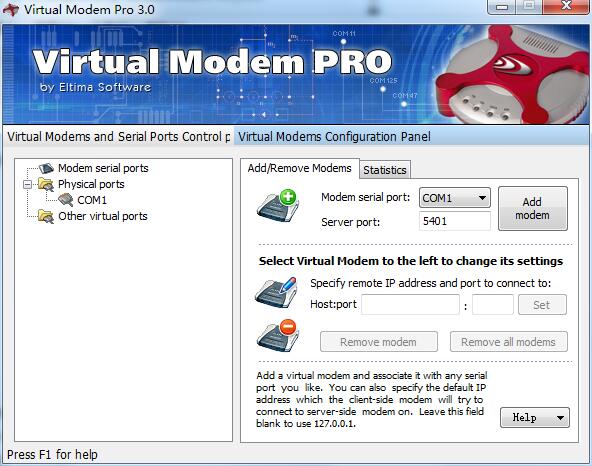The width and height of the screenshot is (592, 466).
Task: Open the Modem serial port COM1 dropdown
Action: [455, 198]
